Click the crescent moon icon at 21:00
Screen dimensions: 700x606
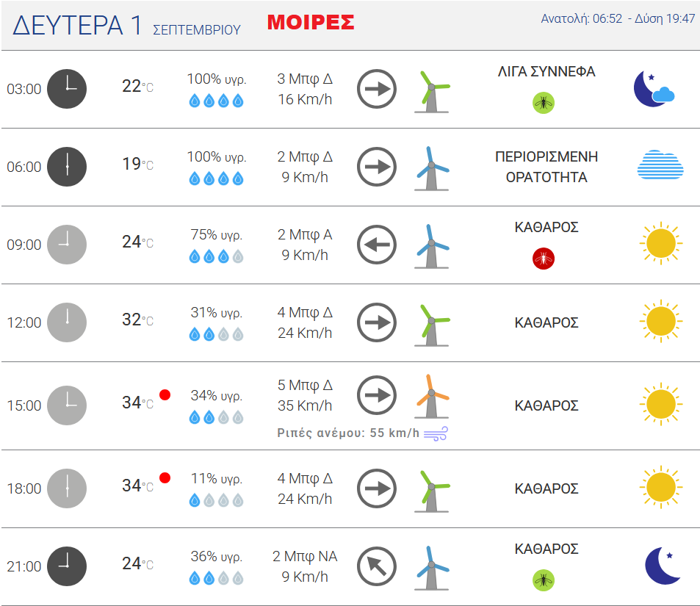point(663,566)
